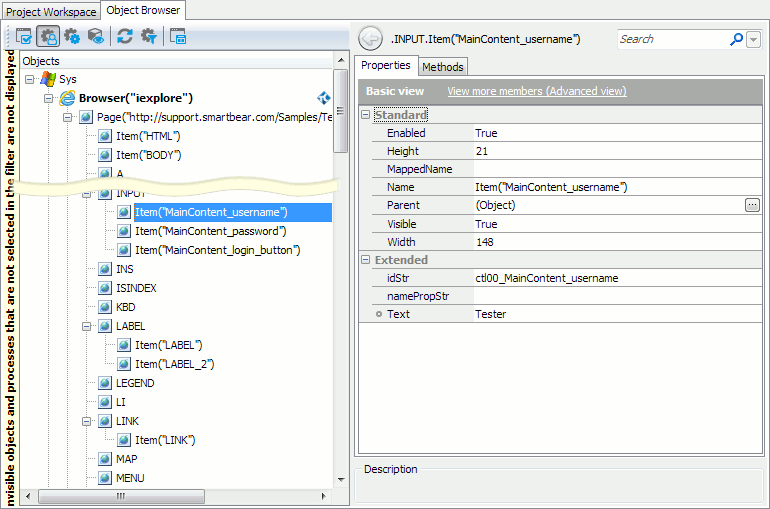This screenshot has width=770, height=509.
Task: Click horizontal scrollbar left arrow
Action: [28, 496]
